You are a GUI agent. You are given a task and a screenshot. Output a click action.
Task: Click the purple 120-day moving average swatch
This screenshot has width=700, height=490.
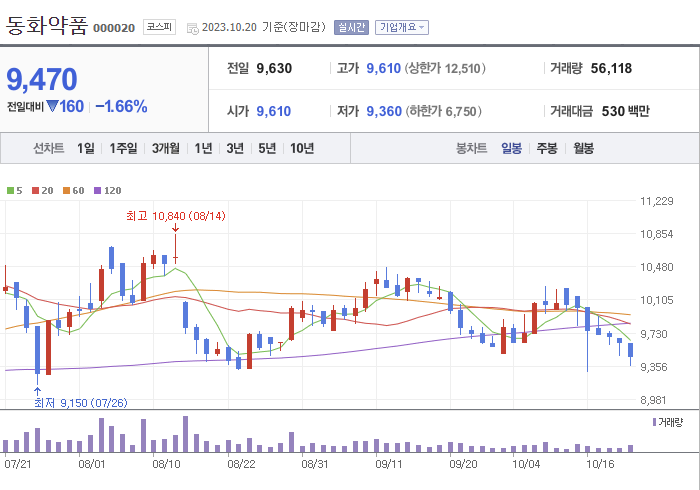pos(97,191)
